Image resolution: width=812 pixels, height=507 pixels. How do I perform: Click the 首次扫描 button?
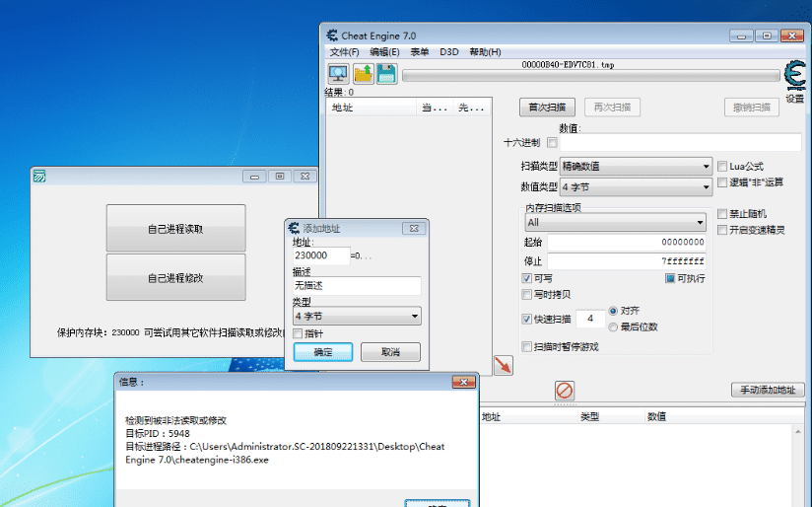547,108
